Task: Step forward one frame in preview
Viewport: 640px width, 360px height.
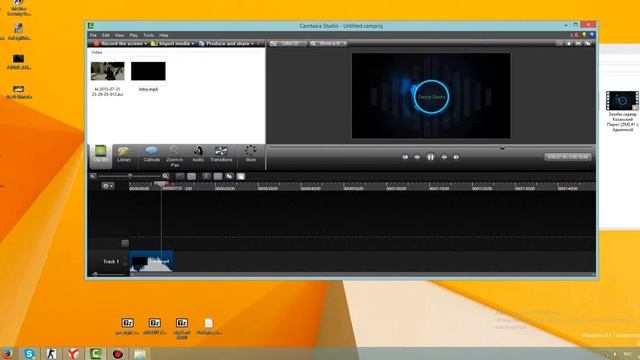Action: tap(444, 157)
